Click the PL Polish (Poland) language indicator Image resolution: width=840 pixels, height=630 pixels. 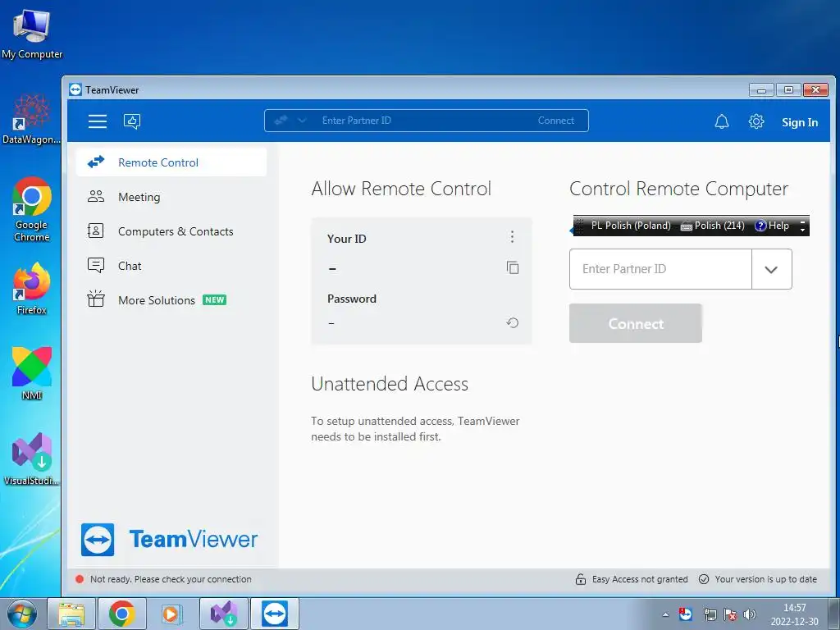[631, 226]
